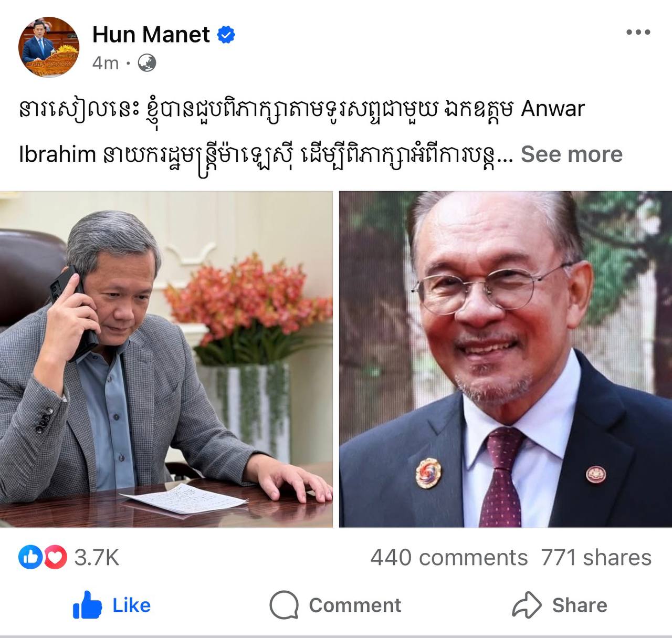672x638 pixels.
Task: Click the speech bubble Comment icon
Action: pos(284,605)
